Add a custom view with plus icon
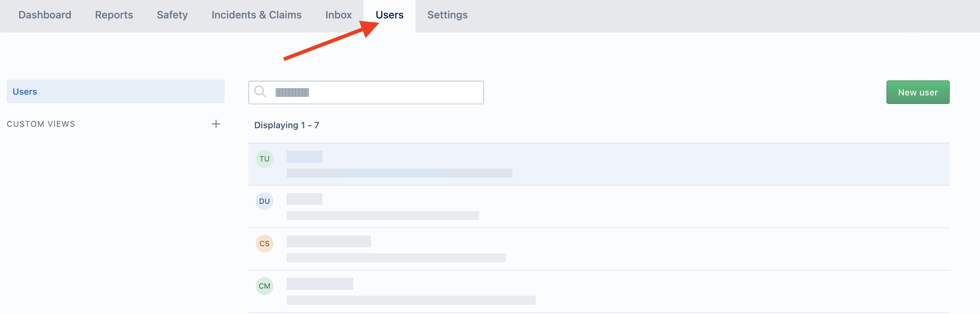Image resolution: width=980 pixels, height=314 pixels. [216, 124]
